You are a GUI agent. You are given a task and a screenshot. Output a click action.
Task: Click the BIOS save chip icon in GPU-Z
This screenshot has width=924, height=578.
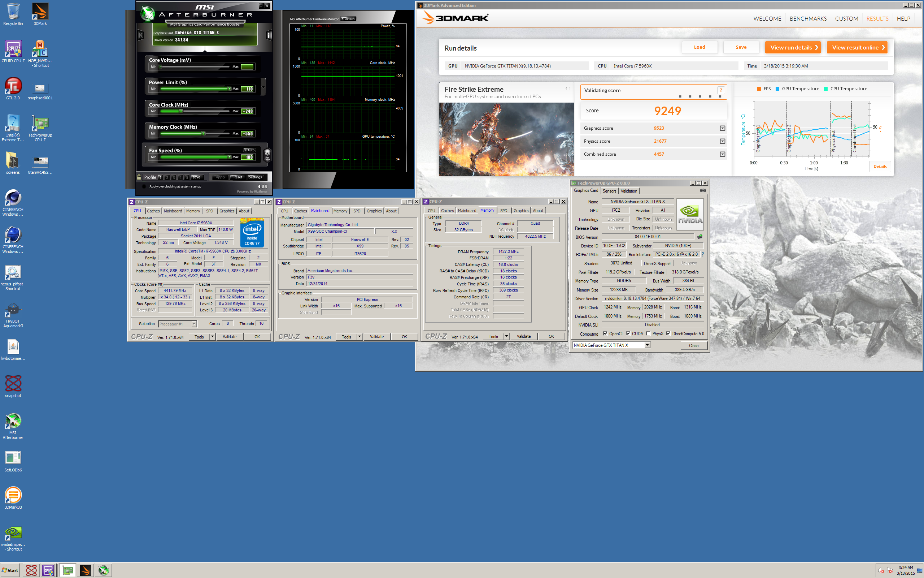click(x=700, y=237)
